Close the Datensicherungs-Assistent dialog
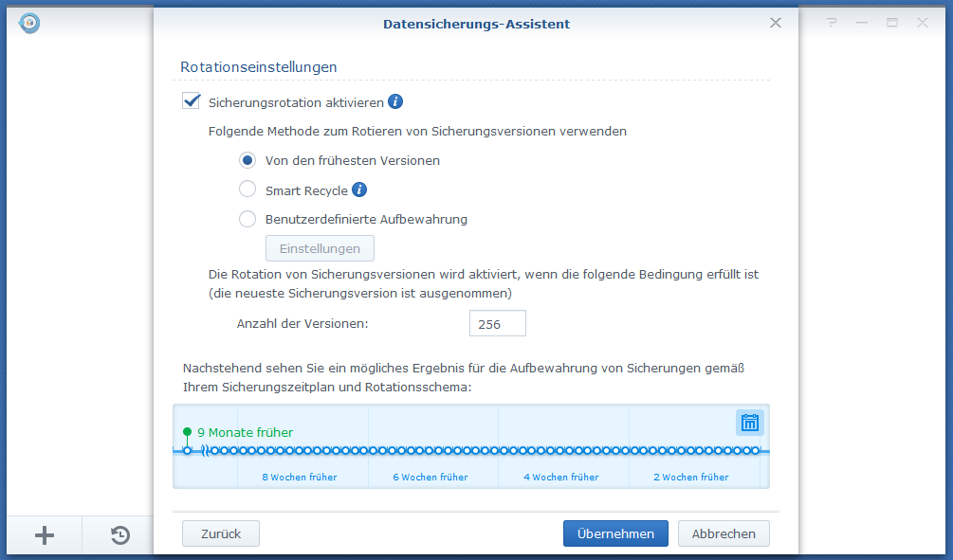The height and width of the screenshot is (560, 953). [x=776, y=23]
